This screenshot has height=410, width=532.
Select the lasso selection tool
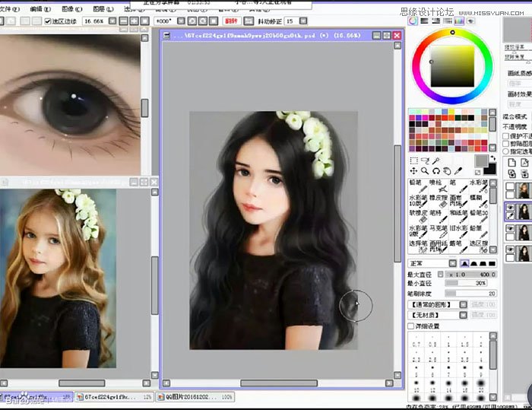tap(425, 160)
